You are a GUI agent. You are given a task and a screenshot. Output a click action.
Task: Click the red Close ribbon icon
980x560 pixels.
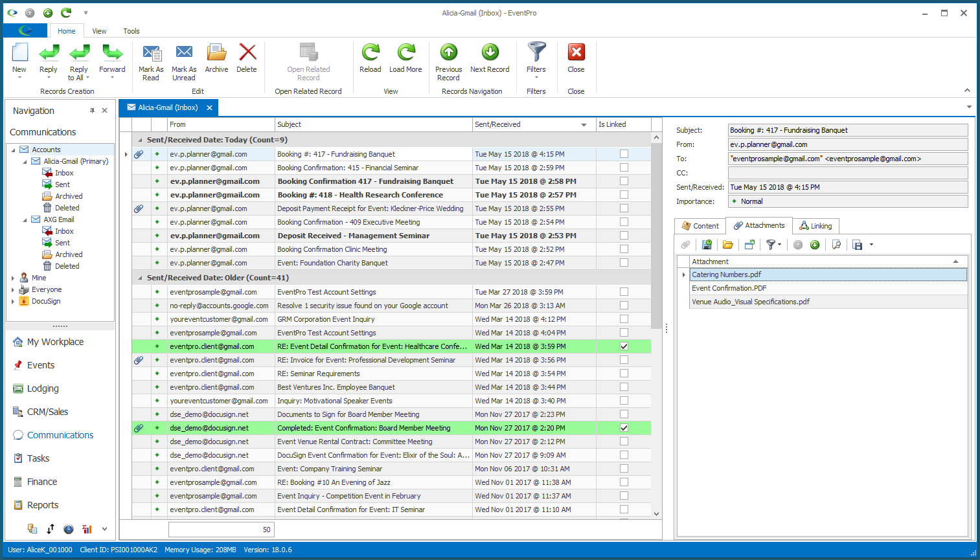point(576,52)
